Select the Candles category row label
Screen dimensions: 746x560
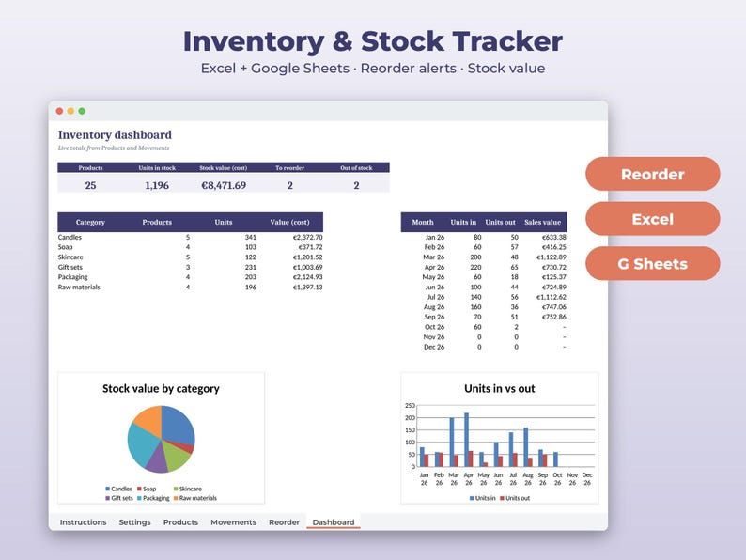tap(70, 237)
